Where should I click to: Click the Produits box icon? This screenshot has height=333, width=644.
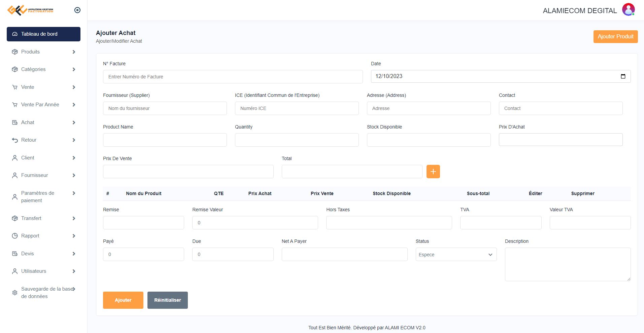15,52
